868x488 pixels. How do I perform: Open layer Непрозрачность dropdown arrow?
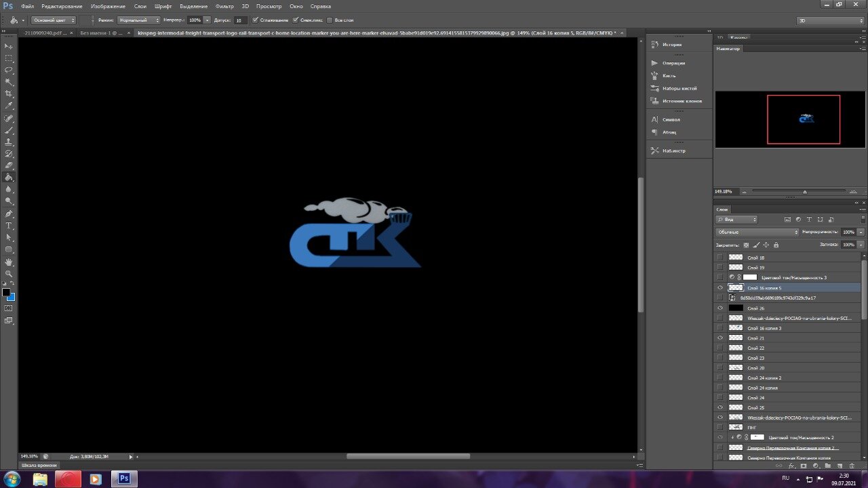861,232
